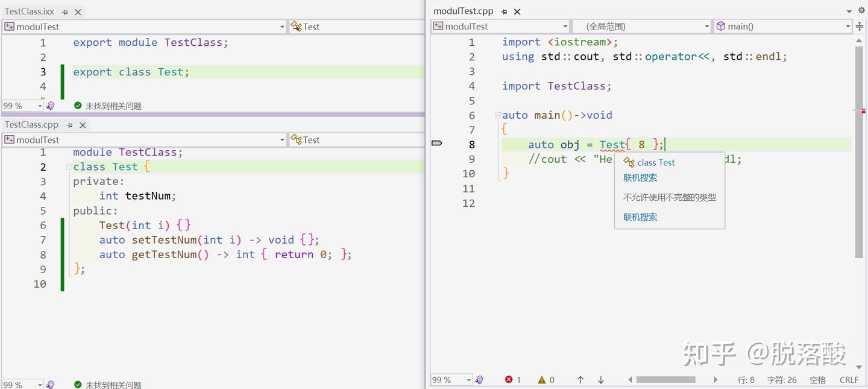The width and height of the screenshot is (868, 389).
Task: Click the setTestNum method line
Action: click(209, 240)
